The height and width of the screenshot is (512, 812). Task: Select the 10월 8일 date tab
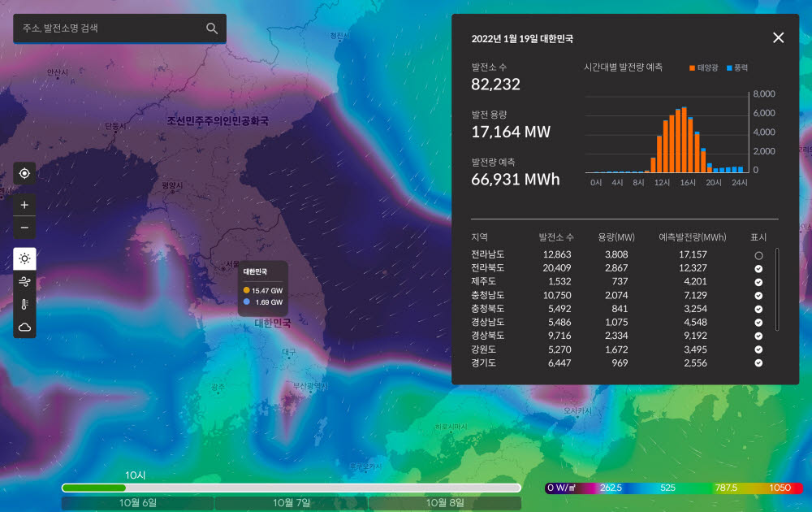(444, 503)
